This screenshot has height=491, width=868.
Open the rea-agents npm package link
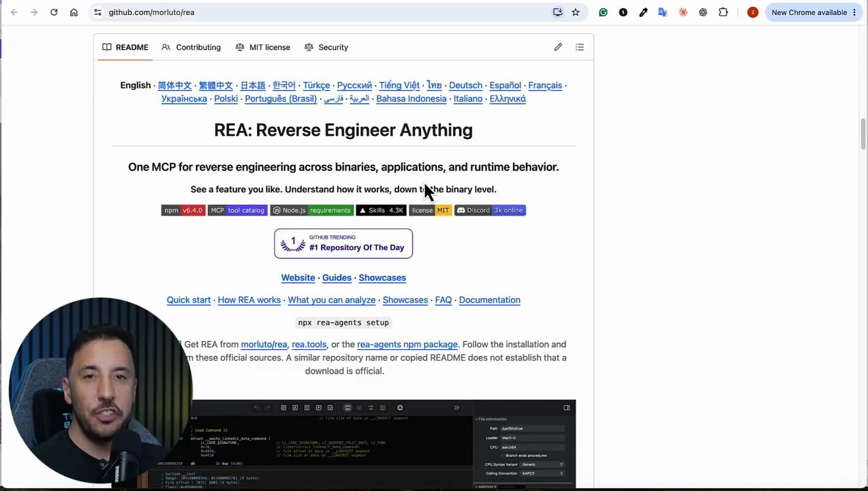pyautogui.click(x=407, y=344)
